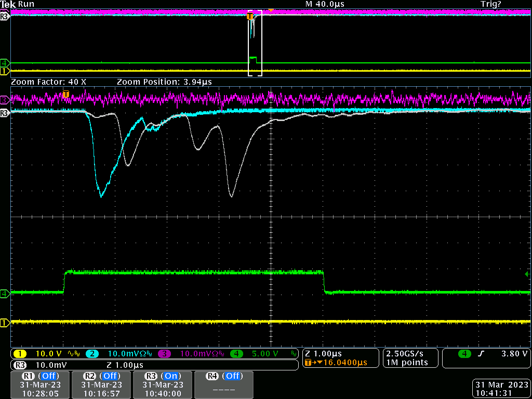
Task: Click the date and time display
Action: coord(501,389)
